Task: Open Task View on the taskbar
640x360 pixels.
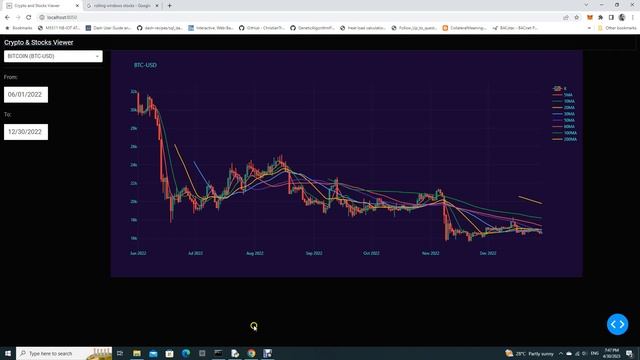Action: [120, 353]
